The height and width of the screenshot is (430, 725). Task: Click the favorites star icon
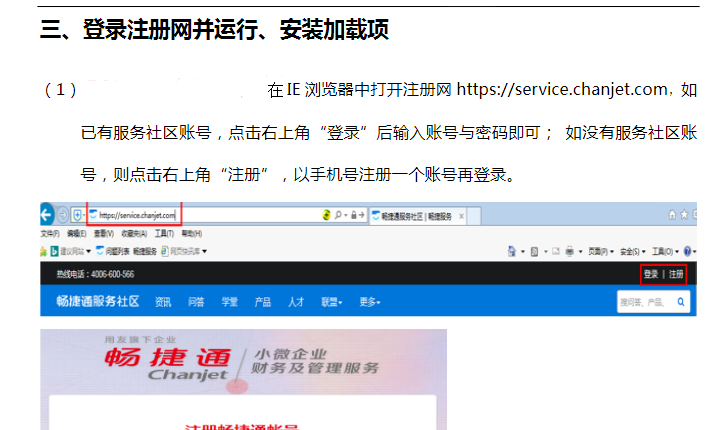coord(683,215)
